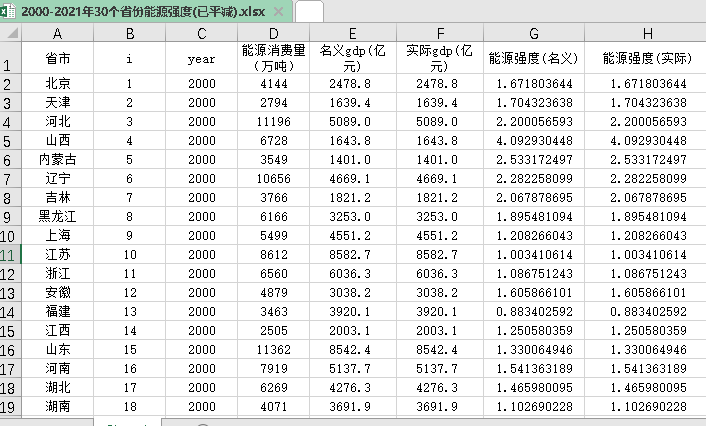Click nominal gdp value 8582.7 in column E
Screen dimensions: 706x426
353,254
